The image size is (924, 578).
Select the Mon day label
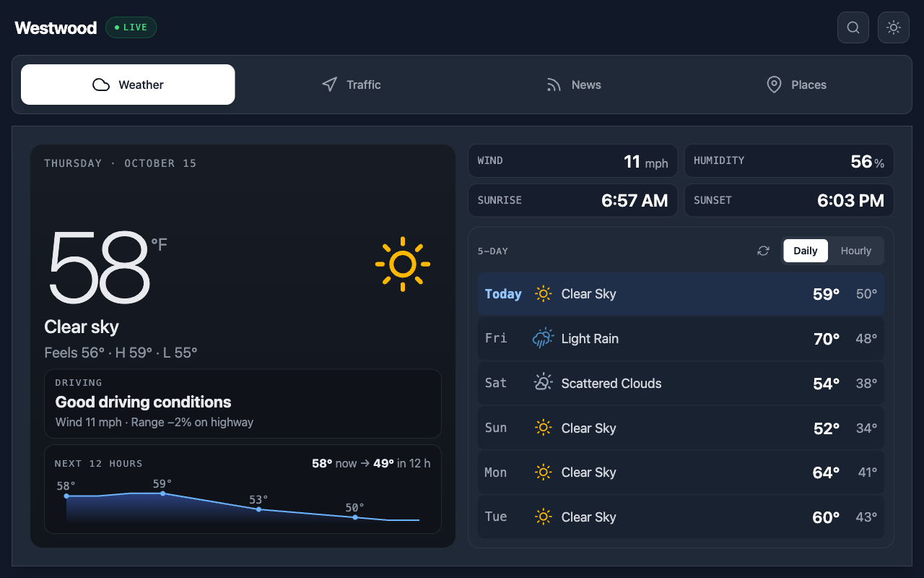click(496, 473)
